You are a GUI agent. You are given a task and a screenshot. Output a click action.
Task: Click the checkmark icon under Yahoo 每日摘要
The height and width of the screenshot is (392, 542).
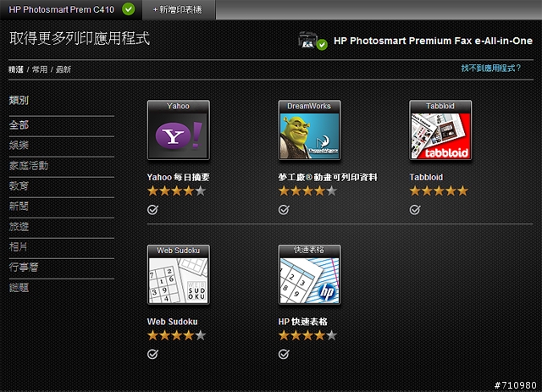tap(152, 209)
